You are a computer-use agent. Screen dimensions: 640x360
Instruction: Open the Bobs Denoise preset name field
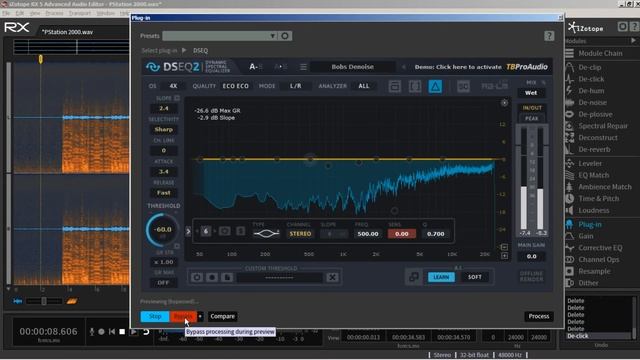(353, 67)
